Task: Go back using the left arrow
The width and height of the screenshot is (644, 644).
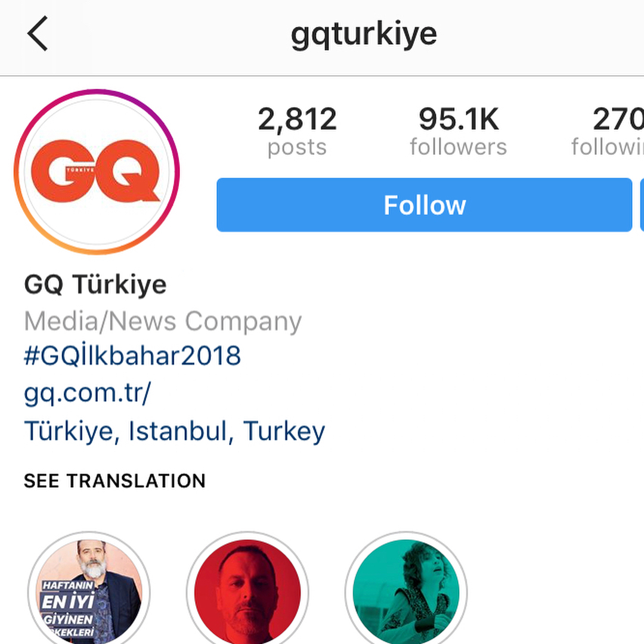Action: click(x=38, y=33)
